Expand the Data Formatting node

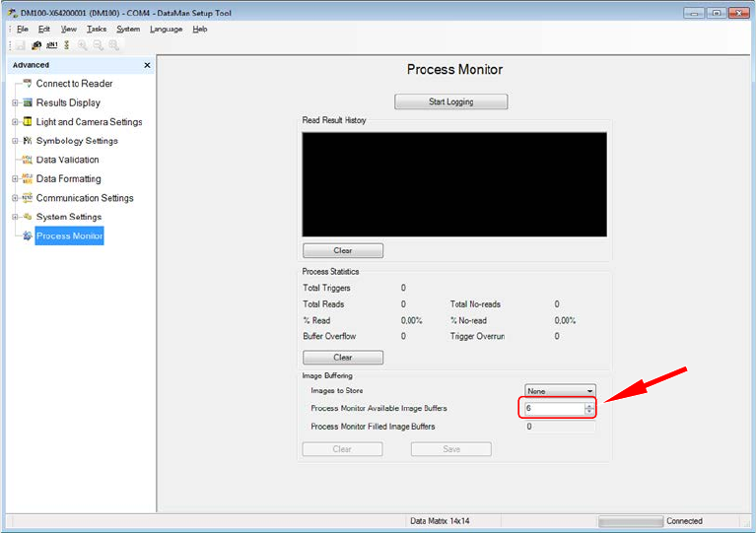coord(15,178)
